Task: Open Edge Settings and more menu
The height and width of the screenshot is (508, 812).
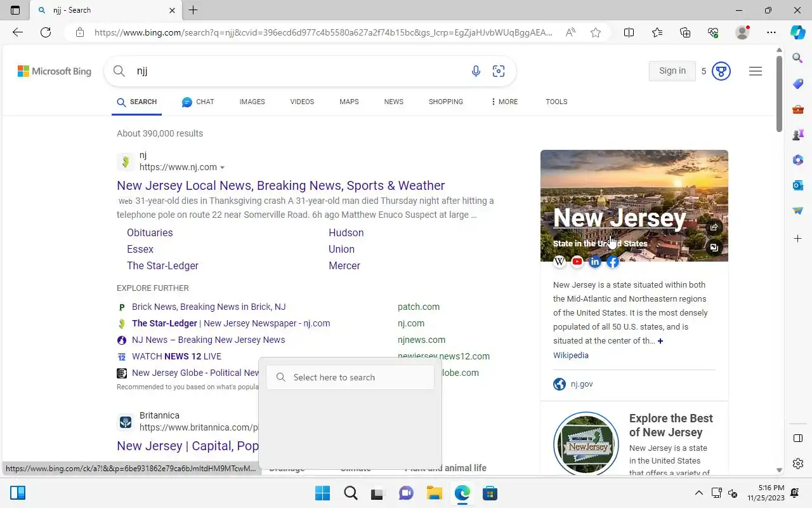Action: coord(771,32)
